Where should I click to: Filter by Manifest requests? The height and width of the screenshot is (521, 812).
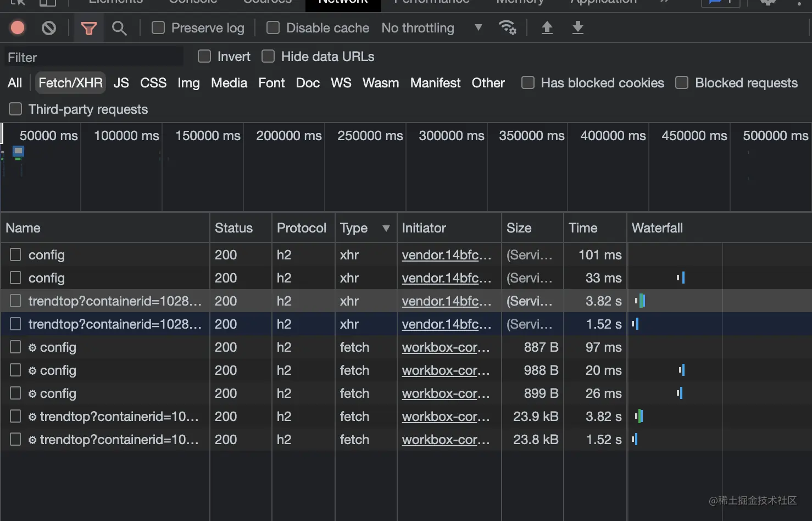pos(436,83)
